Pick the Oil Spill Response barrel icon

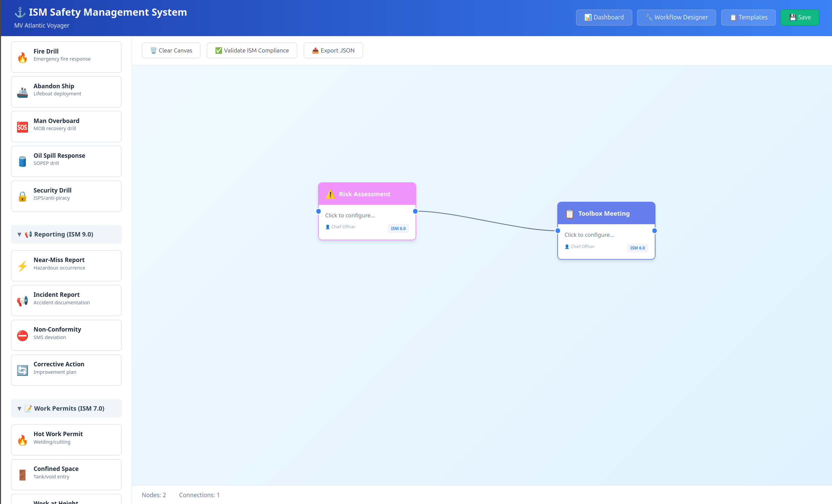tap(22, 162)
